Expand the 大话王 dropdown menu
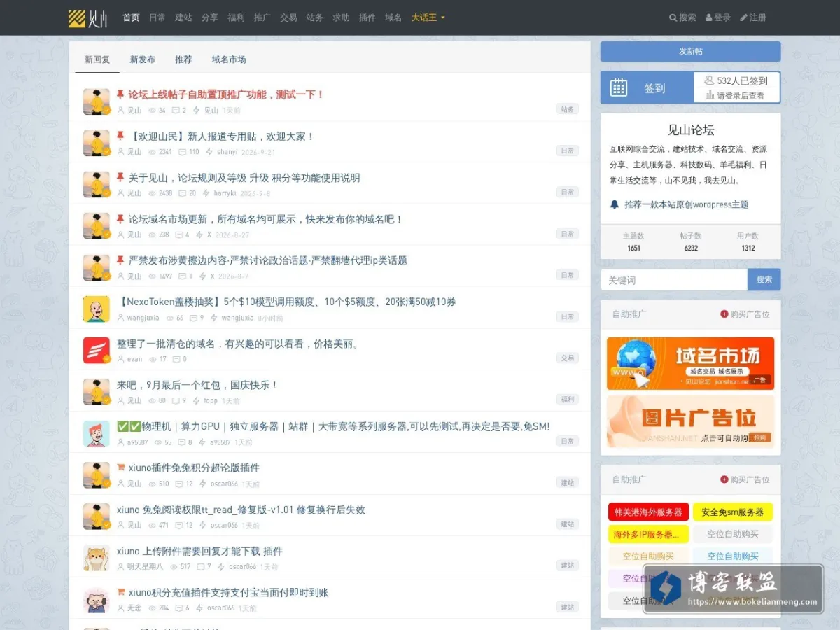 coord(428,17)
